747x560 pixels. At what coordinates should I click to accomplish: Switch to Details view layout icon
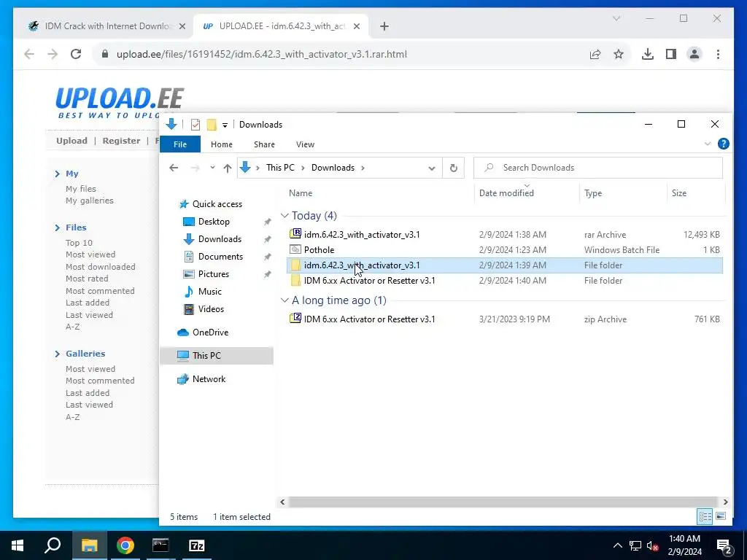[705, 516]
